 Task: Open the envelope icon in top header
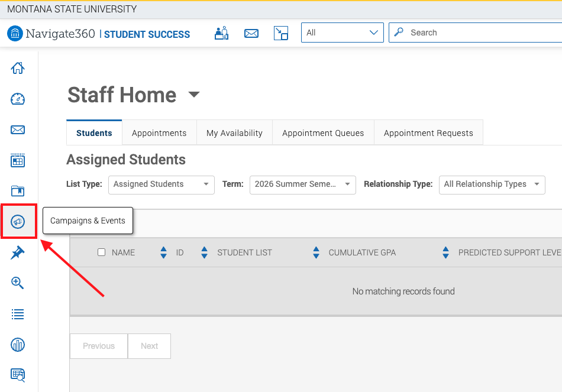[251, 33]
